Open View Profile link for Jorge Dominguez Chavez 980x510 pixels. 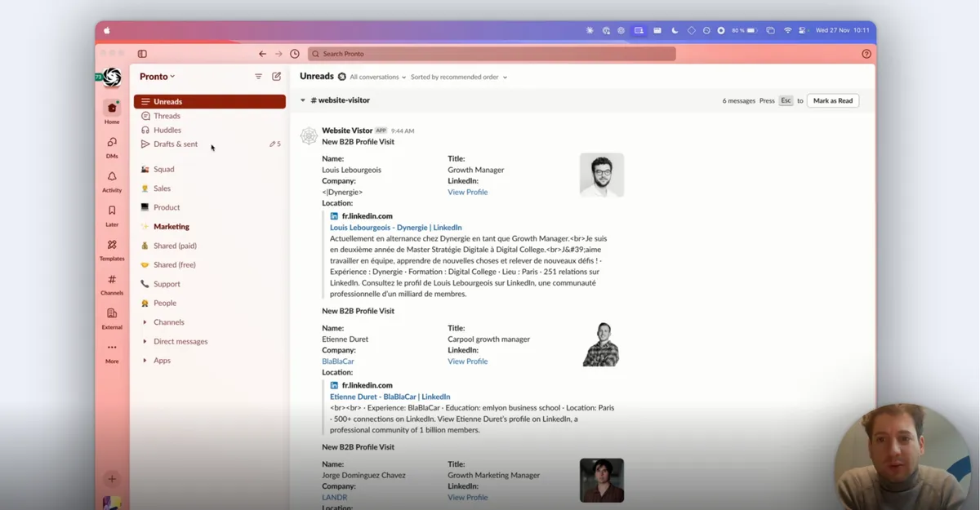coord(467,498)
